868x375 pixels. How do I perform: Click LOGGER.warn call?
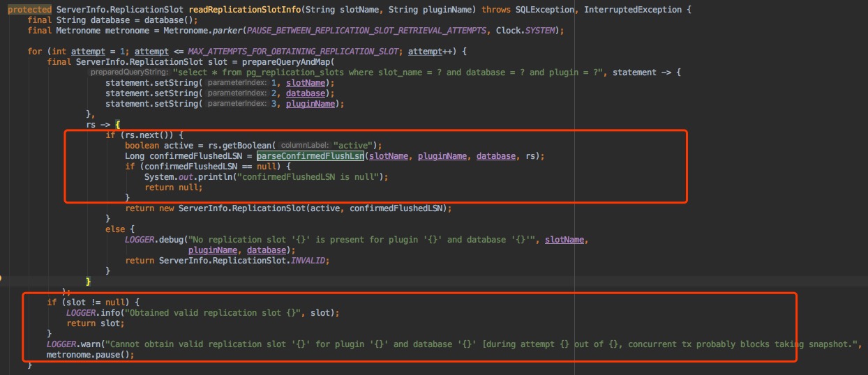74,344
